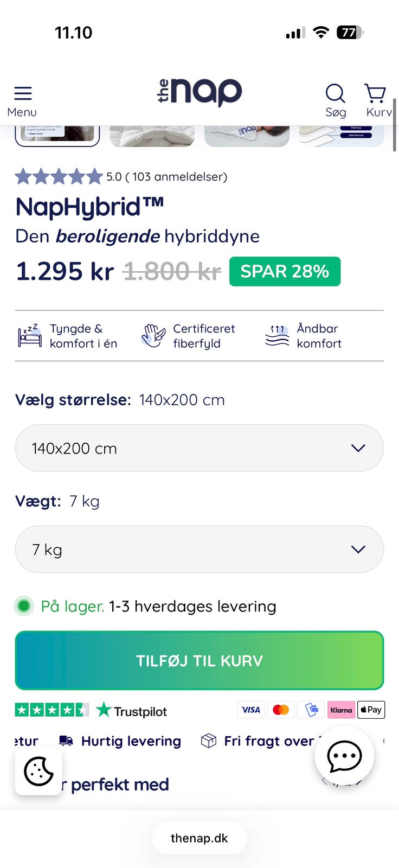The image size is (399, 868).
Task: Tap the hand icon for Certificeret fiberfyld
Action: (x=153, y=335)
